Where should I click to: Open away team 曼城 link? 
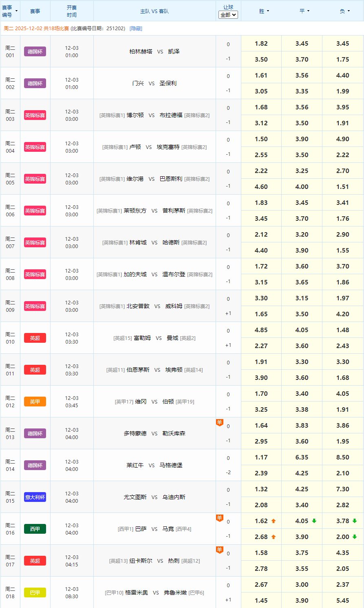(x=172, y=338)
